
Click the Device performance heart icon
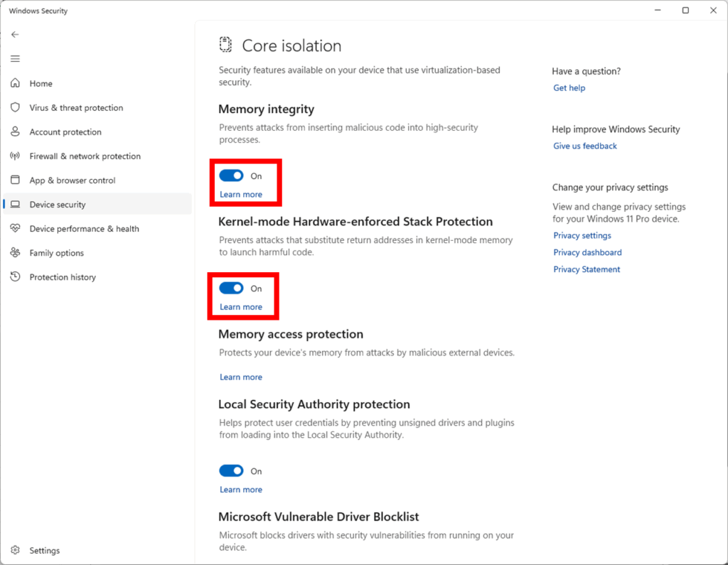(x=15, y=228)
